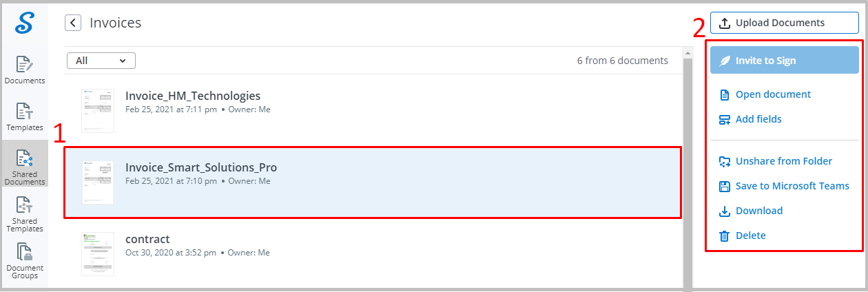Open Documents in the sidebar
868x292 pixels.
pyautogui.click(x=25, y=70)
